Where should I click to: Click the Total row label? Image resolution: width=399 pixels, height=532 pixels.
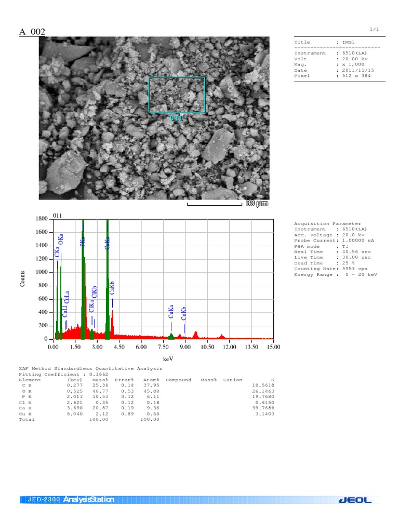(27, 420)
